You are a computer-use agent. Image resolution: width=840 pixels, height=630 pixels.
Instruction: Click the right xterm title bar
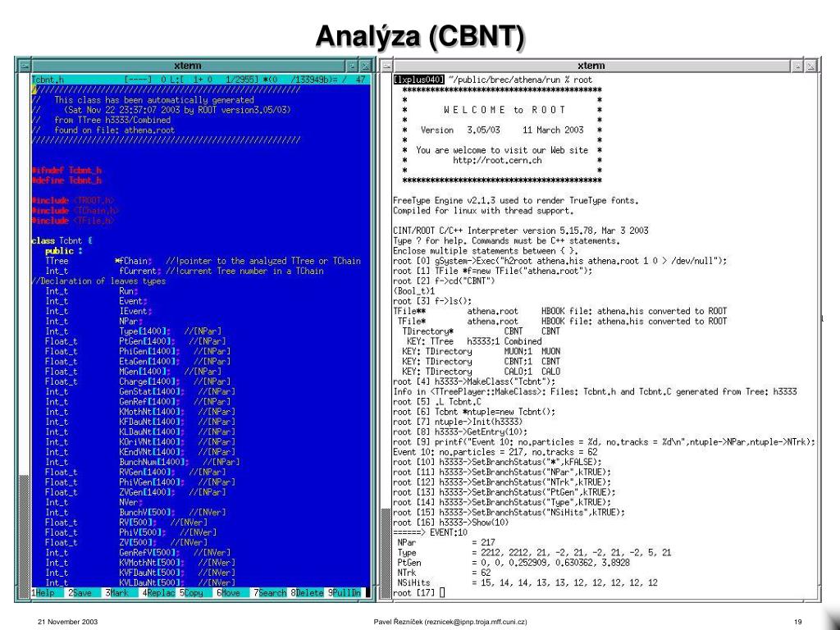point(591,66)
